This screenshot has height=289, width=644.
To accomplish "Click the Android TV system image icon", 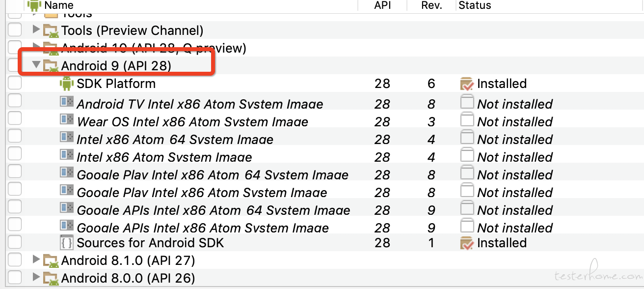I will [x=67, y=102].
